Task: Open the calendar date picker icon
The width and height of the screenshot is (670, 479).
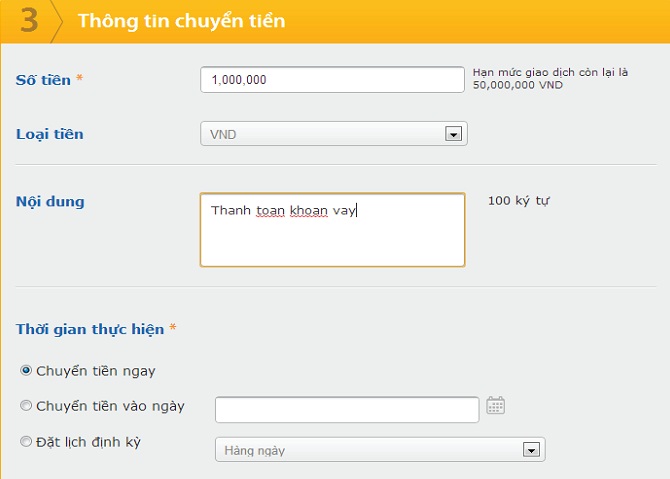Action: (x=496, y=406)
